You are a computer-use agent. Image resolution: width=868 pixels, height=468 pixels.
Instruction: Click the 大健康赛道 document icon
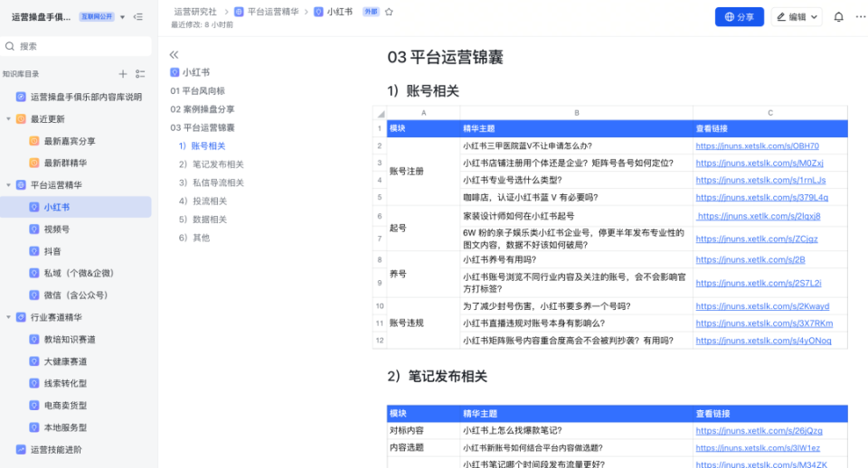point(34,361)
